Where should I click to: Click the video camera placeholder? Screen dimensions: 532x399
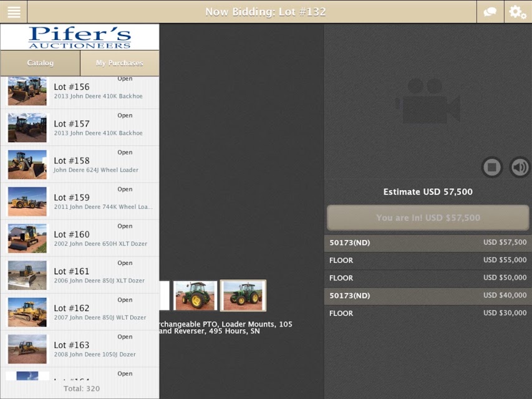click(x=427, y=101)
